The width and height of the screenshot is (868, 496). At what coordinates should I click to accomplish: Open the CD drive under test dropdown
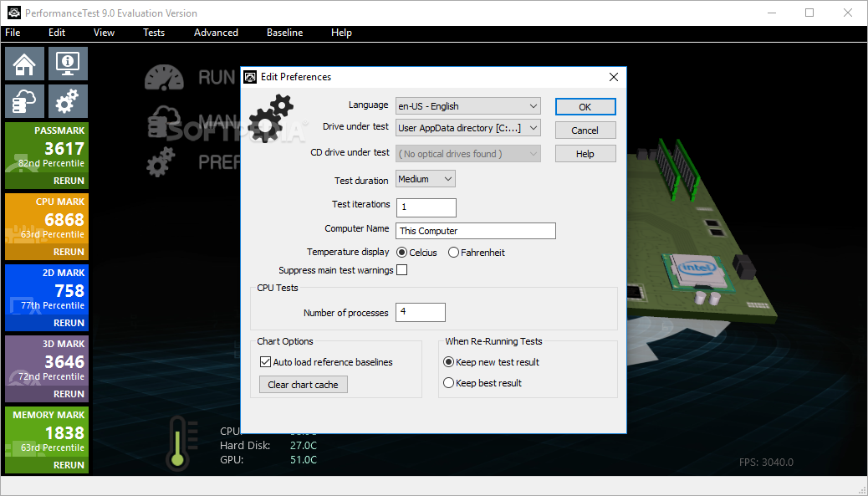[467, 153]
